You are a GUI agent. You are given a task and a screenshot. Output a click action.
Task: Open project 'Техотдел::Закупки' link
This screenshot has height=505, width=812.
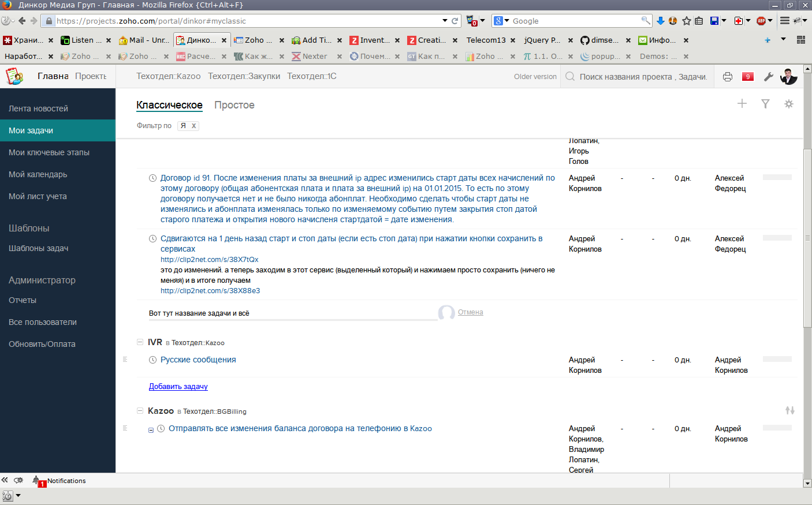click(x=244, y=76)
